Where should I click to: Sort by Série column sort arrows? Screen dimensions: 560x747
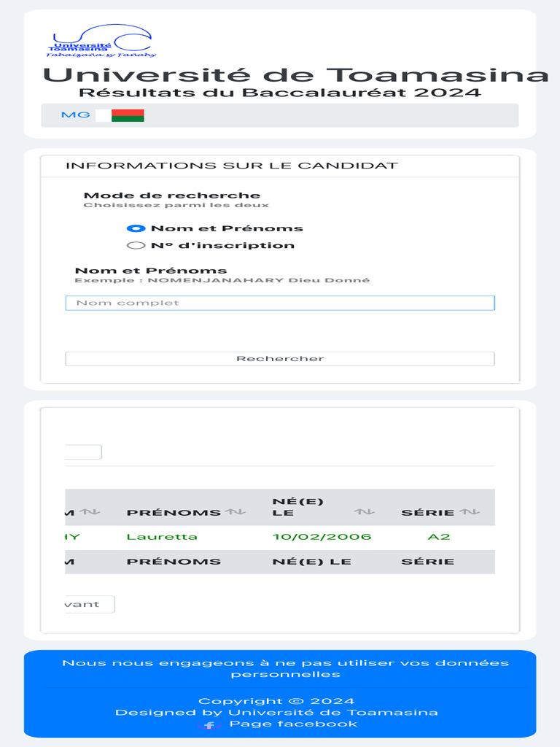(x=470, y=512)
